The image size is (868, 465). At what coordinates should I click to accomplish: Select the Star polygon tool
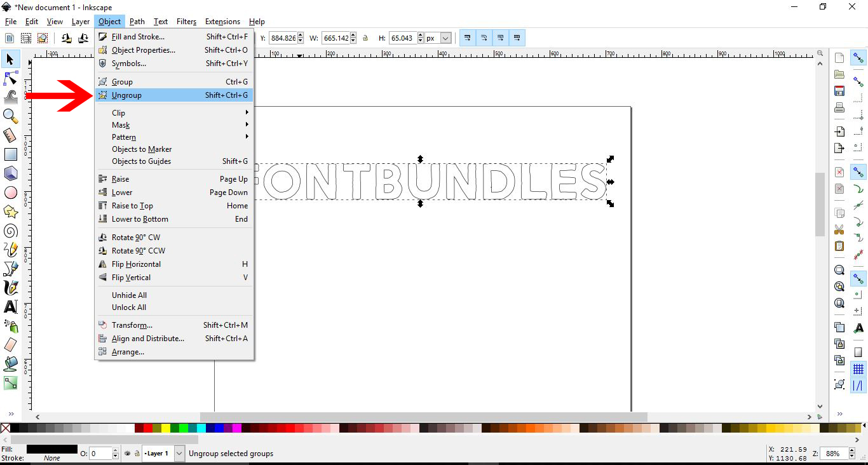pos(10,212)
